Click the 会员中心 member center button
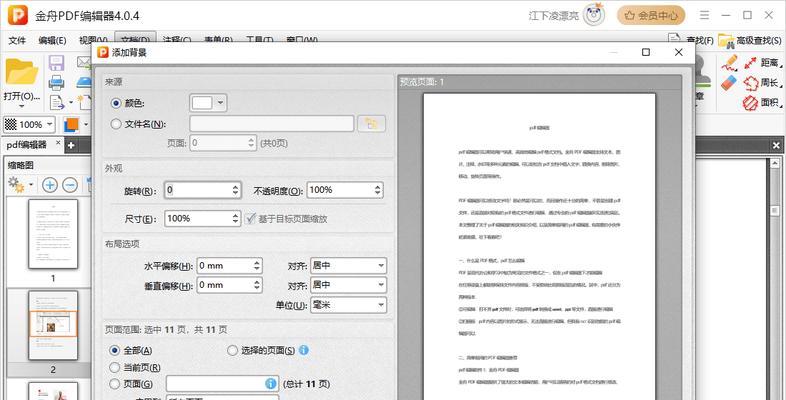The height and width of the screenshot is (400, 786). (x=651, y=16)
